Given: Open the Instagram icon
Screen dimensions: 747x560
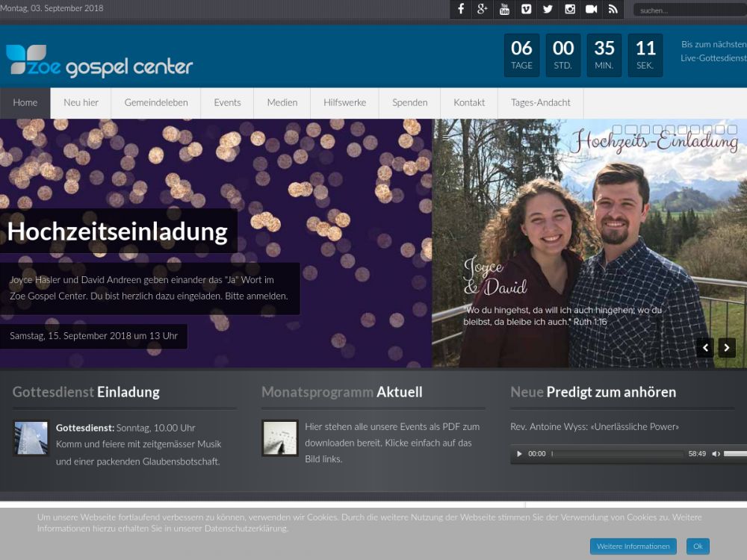Looking at the screenshot, I should click(x=570, y=9).
